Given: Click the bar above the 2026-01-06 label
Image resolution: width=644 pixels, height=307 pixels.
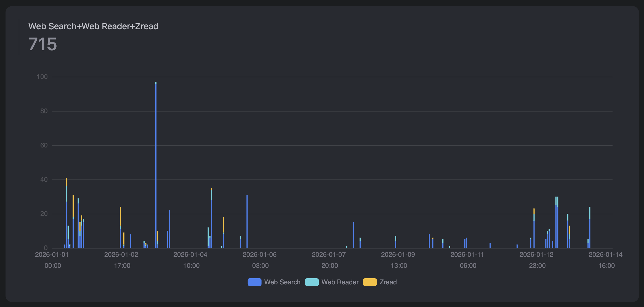Looking at the screenshot, I should coord(247,221).
